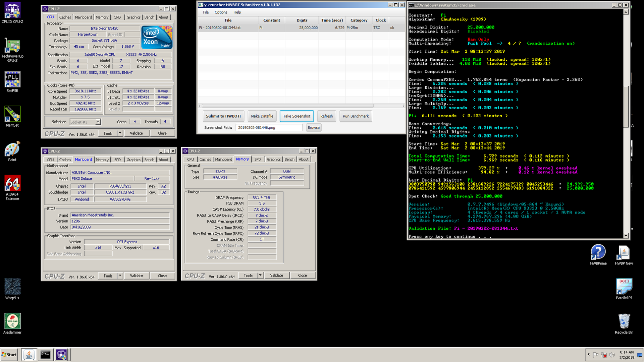
Task: Click the Screenshot Path input field
Action: 269,128
